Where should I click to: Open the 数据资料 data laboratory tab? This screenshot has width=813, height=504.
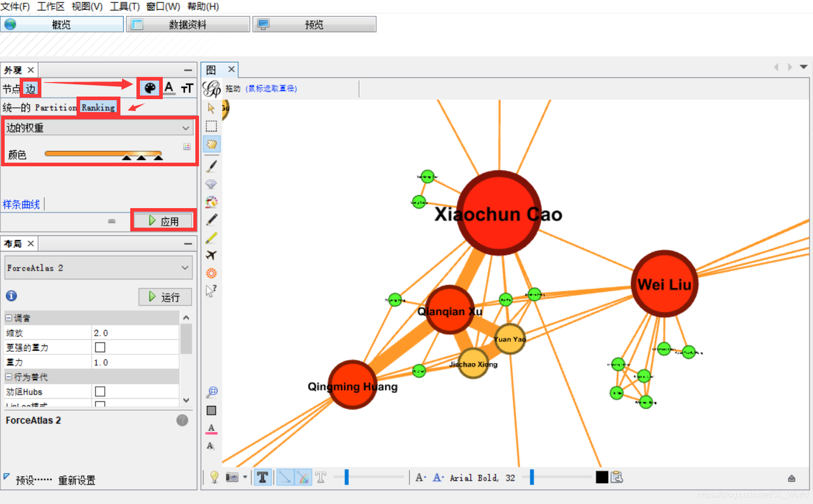click(188, 24)
